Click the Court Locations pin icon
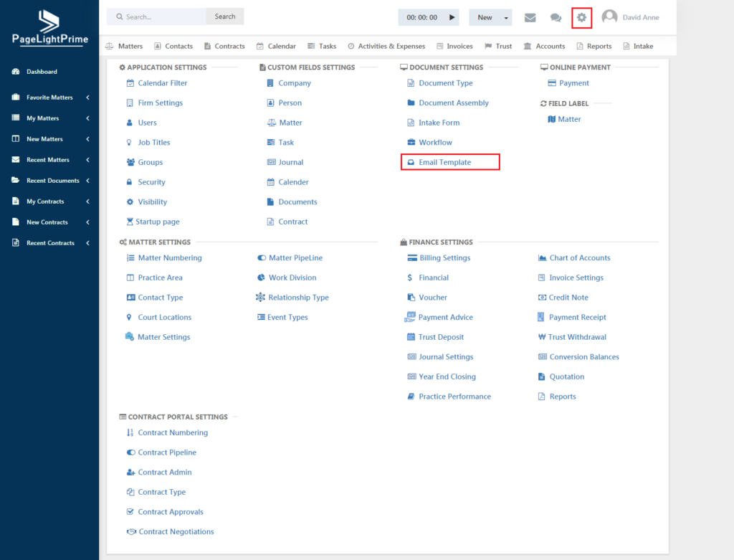Viewport: 734px width, 560px height. 129,318
